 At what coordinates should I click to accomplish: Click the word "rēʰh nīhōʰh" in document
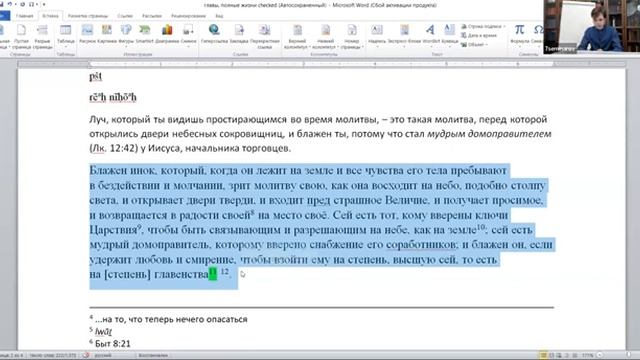pyautogui.click(x=113, y=98)
